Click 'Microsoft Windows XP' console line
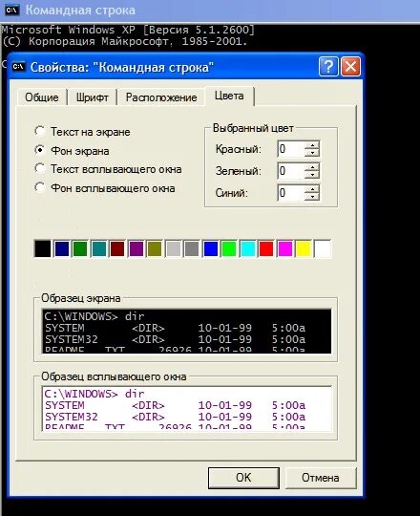Viewport: 420px width, 516px height. [x=128, y=30]
